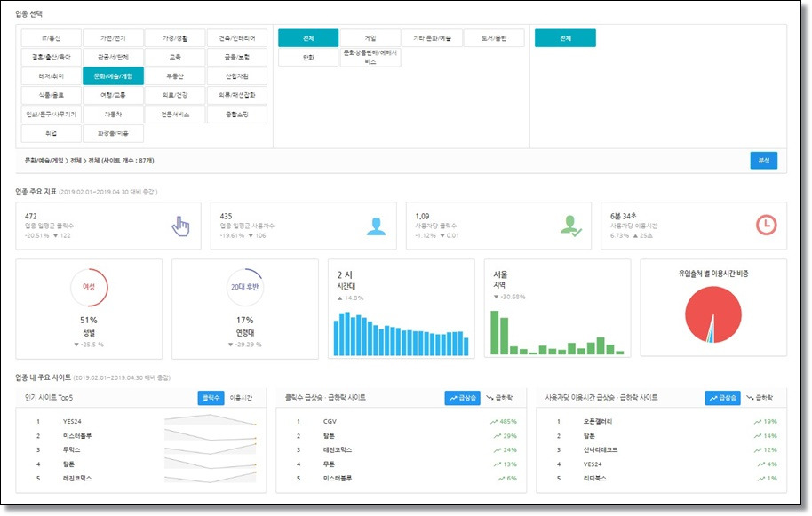Click the 전체 button beside 게임
The height and width of the screenshot is (516, 812).
tap(308, 38)
